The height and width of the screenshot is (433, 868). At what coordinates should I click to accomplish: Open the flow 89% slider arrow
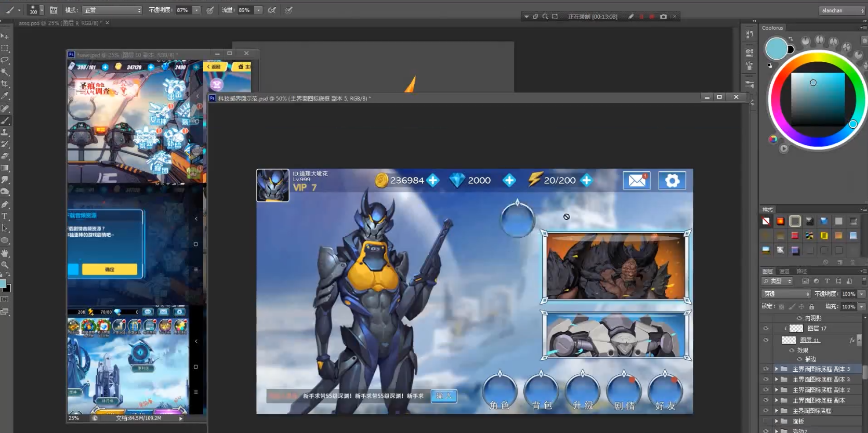tap(258, 10)
